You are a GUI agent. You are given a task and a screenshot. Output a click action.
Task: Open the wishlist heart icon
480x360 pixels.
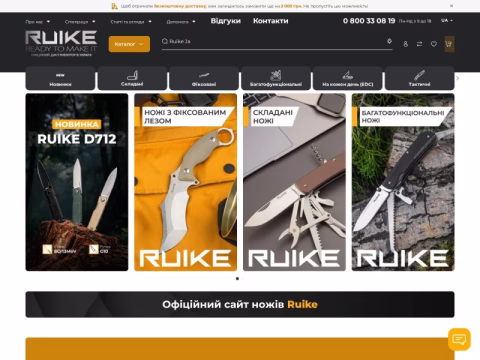[434, 44]
